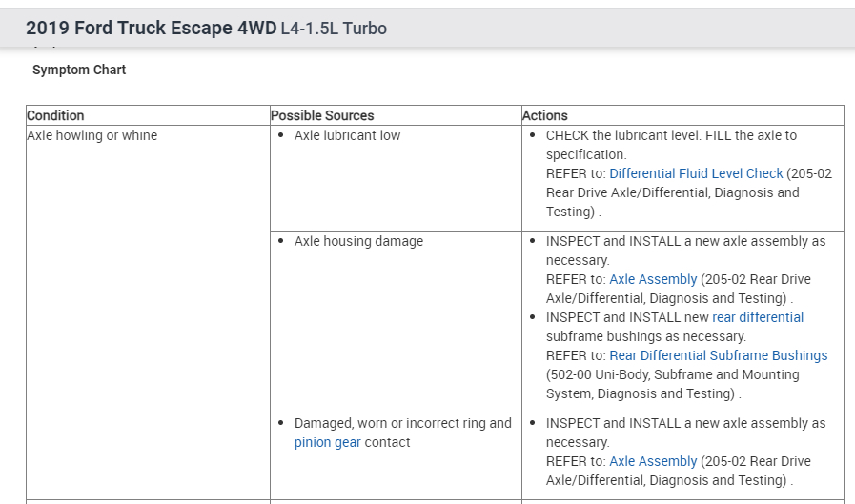Click the Condition column header

55,115
